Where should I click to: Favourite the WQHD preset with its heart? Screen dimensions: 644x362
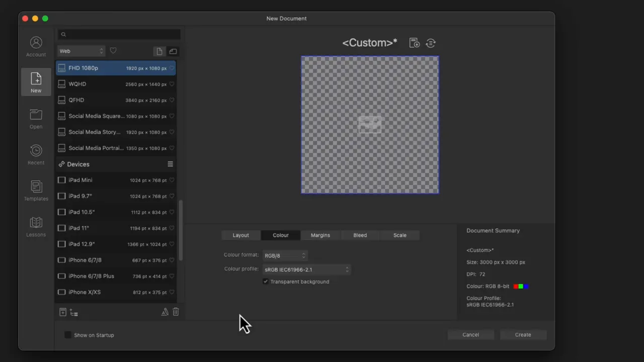(172, 84)
